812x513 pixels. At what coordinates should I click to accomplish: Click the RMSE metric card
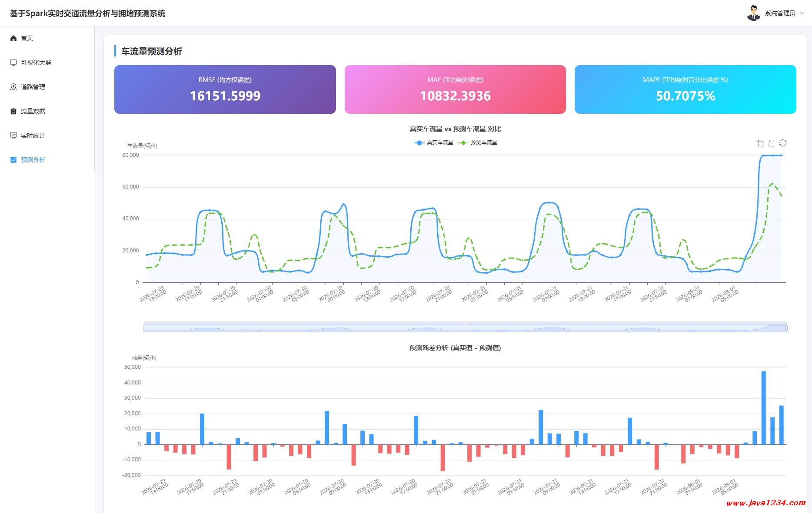click(225, 89)
